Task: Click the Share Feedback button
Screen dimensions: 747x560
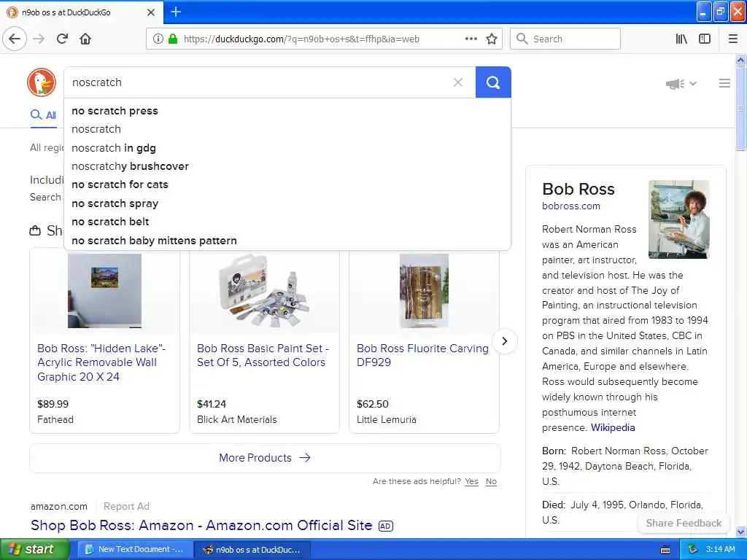Action: [x=683, y=523]
